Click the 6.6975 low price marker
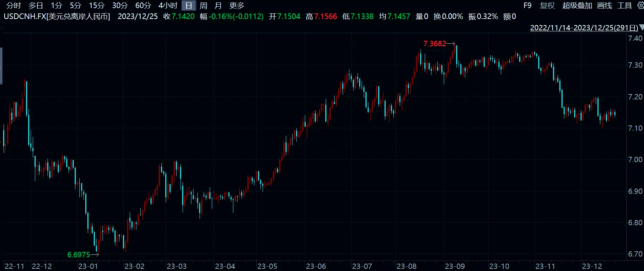Viewport: 644px width, 271px height. 79,255
